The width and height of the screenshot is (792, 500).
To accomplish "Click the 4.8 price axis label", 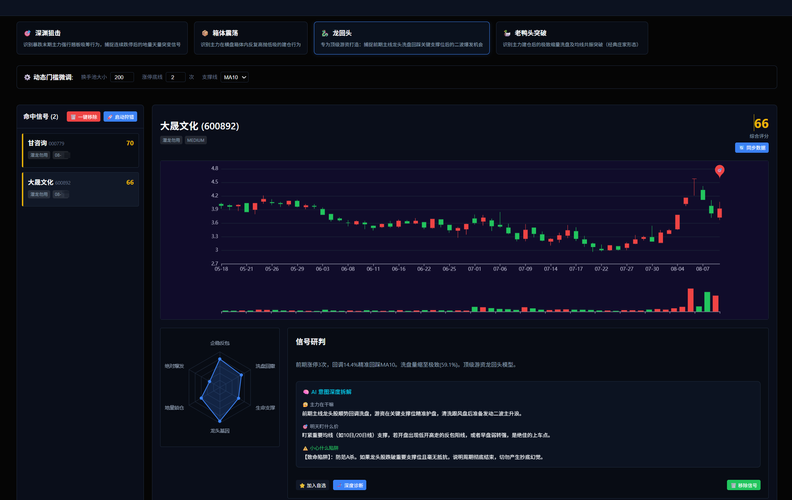I will pos(215,168).
